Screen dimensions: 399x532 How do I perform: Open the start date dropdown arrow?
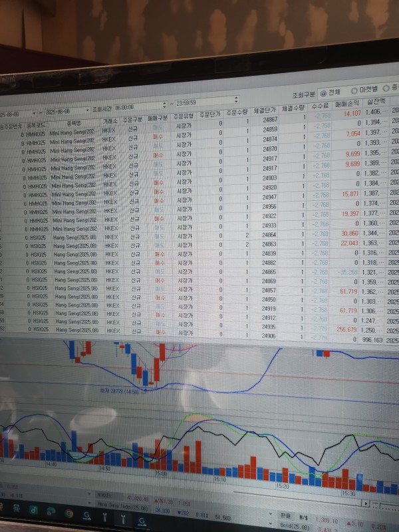coord(34,113)
